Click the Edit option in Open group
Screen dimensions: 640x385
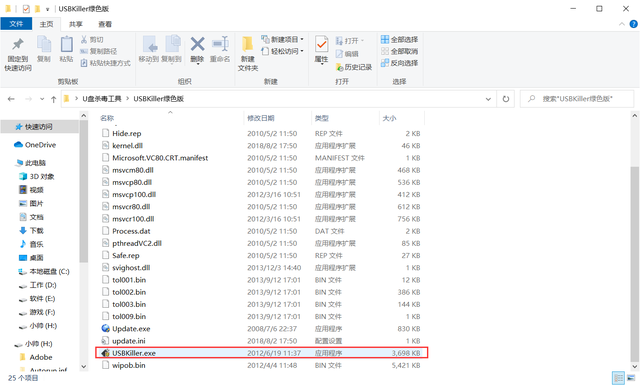(347, 53)
